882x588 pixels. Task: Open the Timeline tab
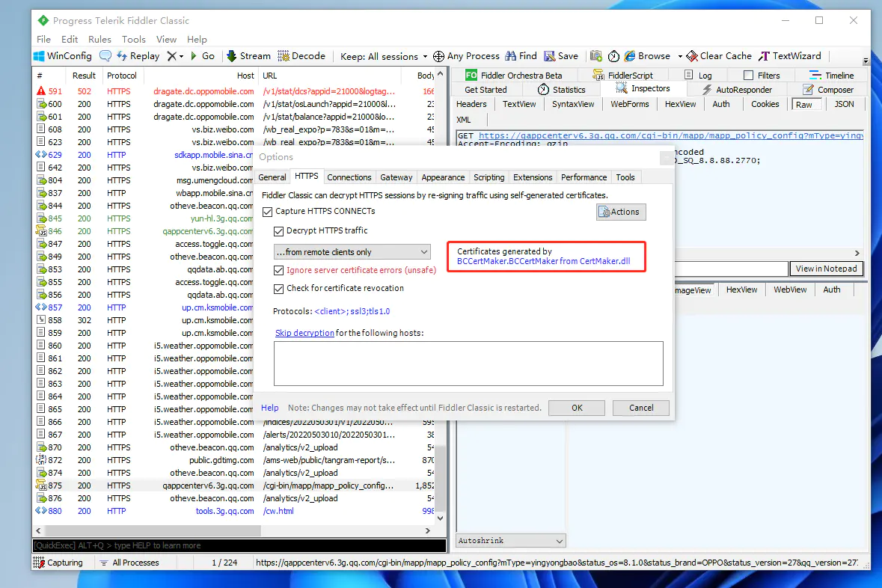tap(831, 75)
